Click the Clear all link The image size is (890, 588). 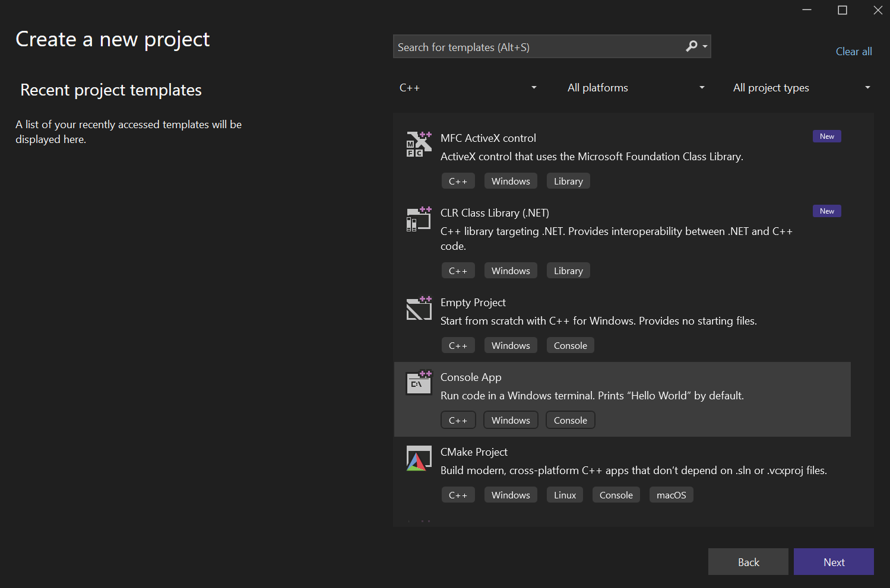tap(854, 52)
